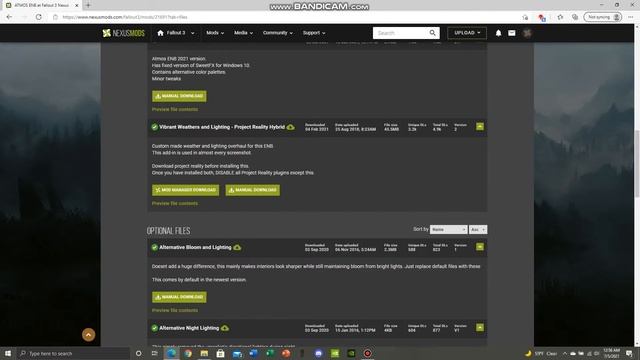Manual Download Alternative Bloom and Lighting
The image size is (640, 360).
coord(179,297)
